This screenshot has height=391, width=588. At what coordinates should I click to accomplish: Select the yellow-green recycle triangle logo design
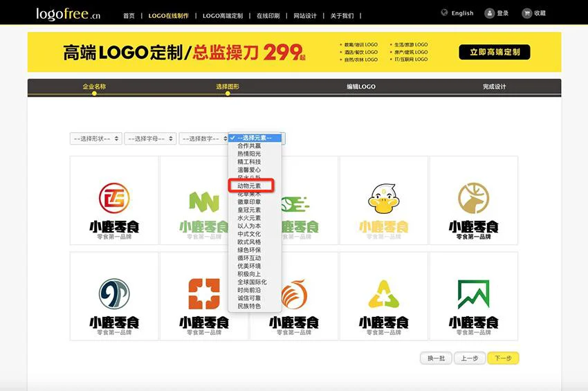(x=384, y=296)
